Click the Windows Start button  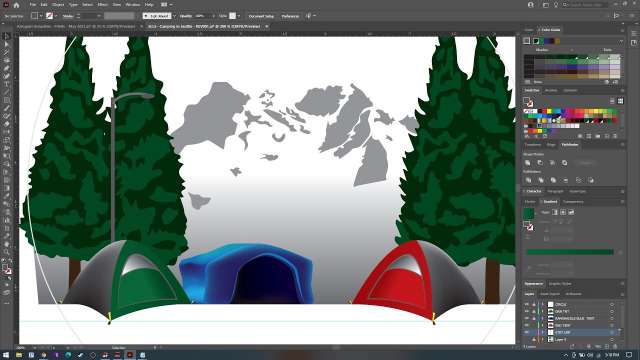[6, 355]
